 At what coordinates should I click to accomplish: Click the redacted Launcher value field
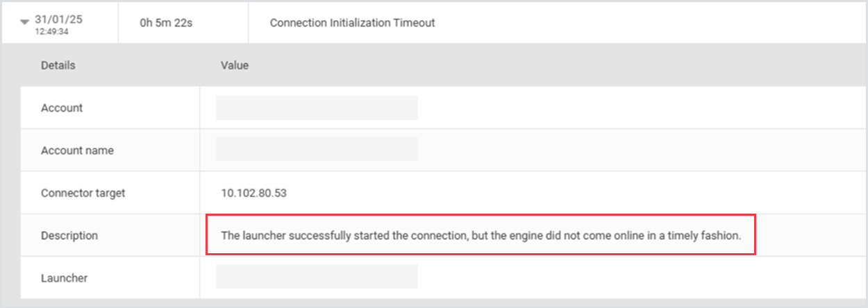pos(317,276)
